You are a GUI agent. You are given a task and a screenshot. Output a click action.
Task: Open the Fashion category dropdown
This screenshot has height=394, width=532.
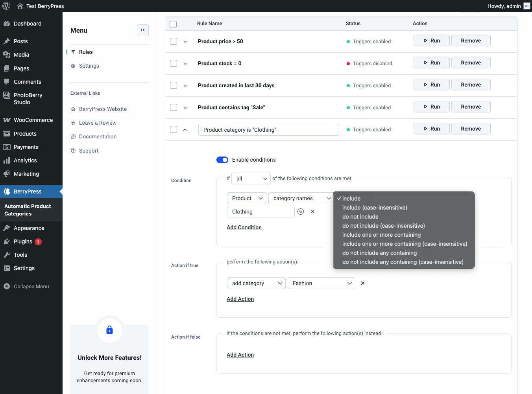(321, 283)
